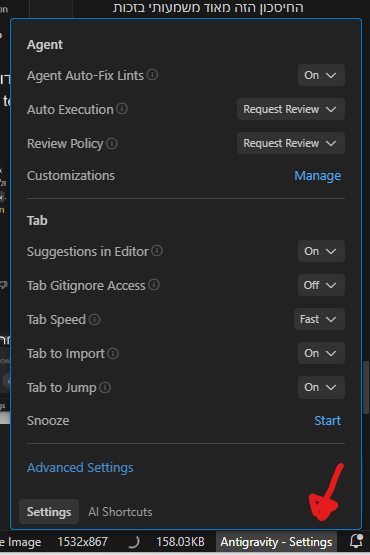This screenshot has height=555, width=370.
Task: Show info for Agent Auto-Fix Lints
Action: (152, 75)
